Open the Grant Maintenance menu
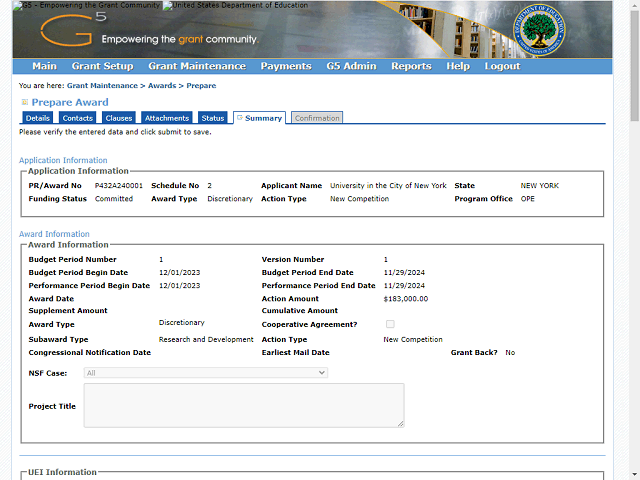 point(196,66)
